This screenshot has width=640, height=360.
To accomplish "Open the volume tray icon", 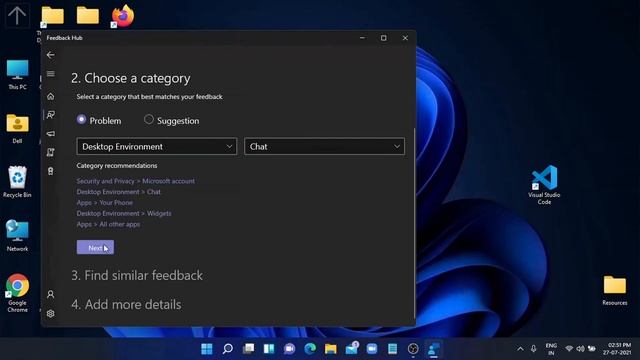I will pyautogui.click(x=580, y=349).
